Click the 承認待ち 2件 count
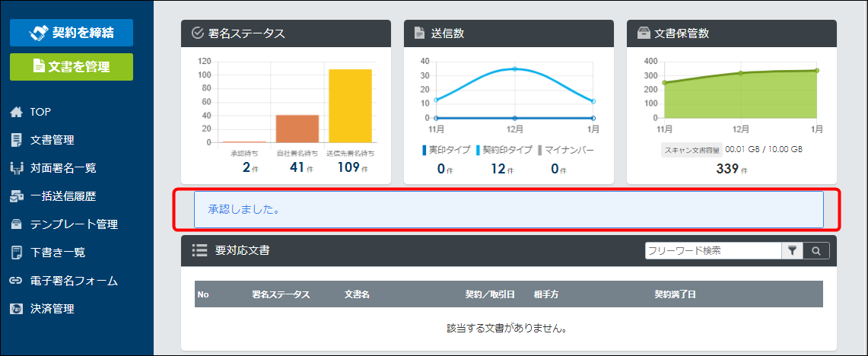868x356 pixels. 250,168
